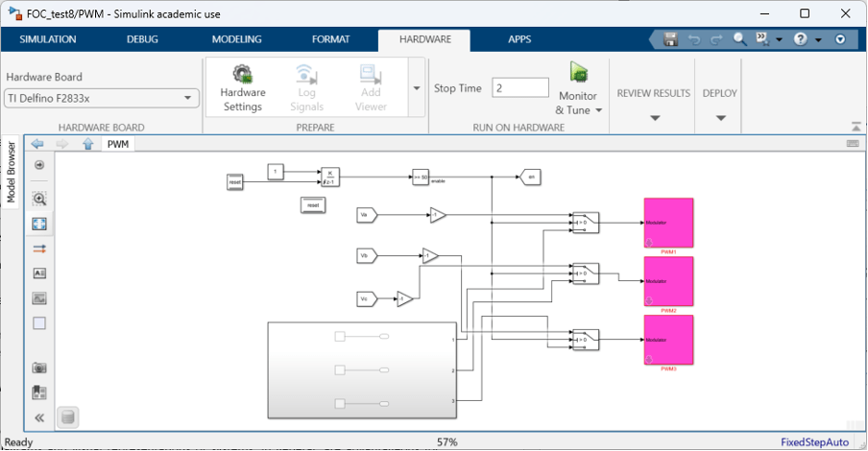Viewport: 868px width, 451px height.
Task: Click the Redo arrow icon
Action: [x=716, y=39]
